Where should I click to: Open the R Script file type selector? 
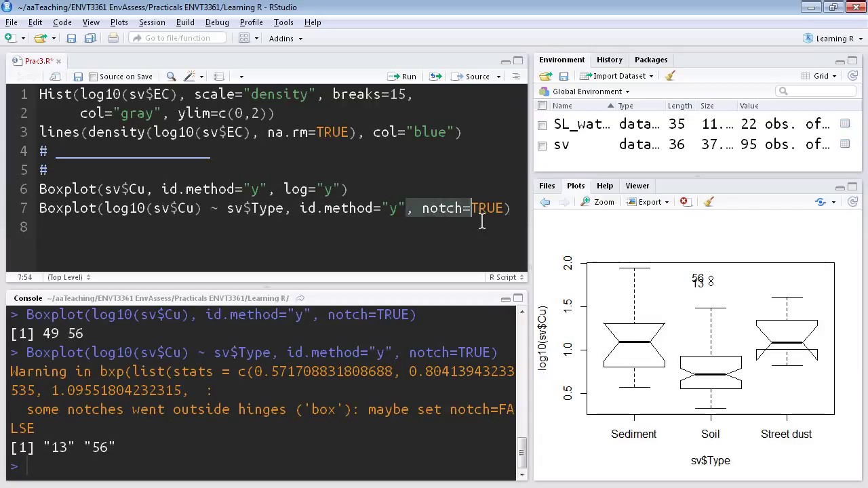coord(507,277)
